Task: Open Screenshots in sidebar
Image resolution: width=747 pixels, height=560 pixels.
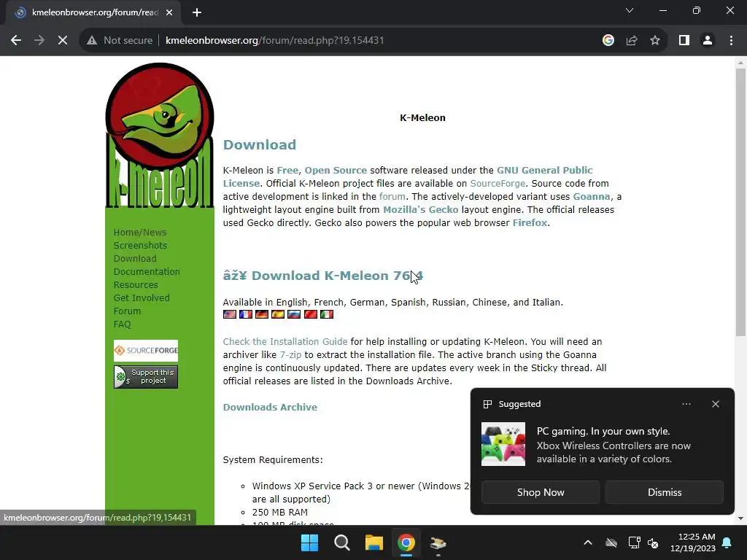Action: [x=140, y=245]
